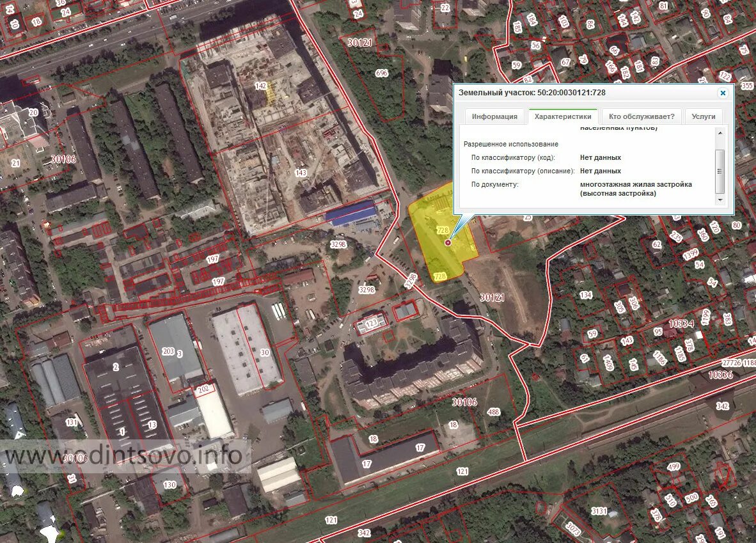The width and height of the screenshot is (756, 543).
Task: Click the red marker on parcel 728
Action: click(x=448, y=242)
